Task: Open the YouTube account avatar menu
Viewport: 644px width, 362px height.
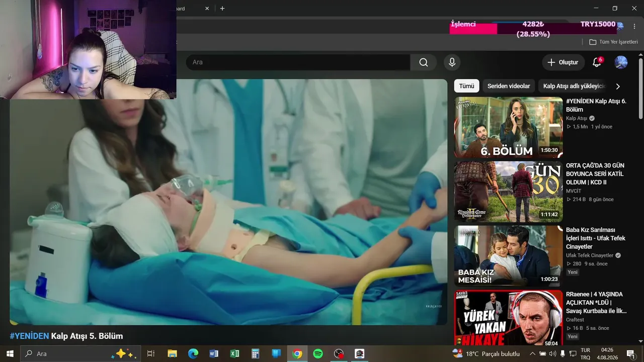Action: click(621, 62)
